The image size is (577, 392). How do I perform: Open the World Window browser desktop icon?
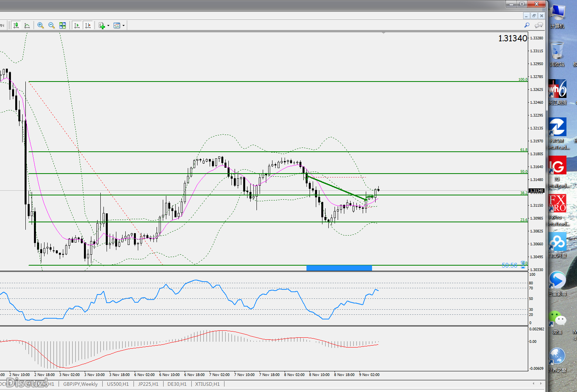[557, 360]
